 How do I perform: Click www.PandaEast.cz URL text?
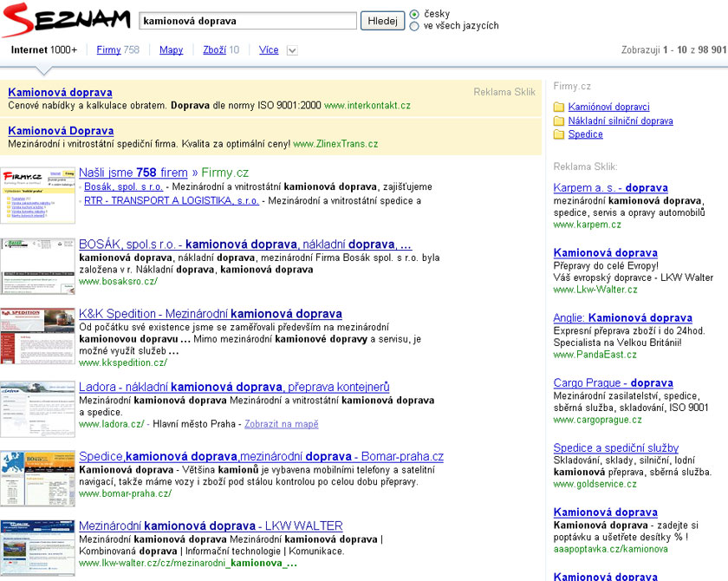click(595, 355)
